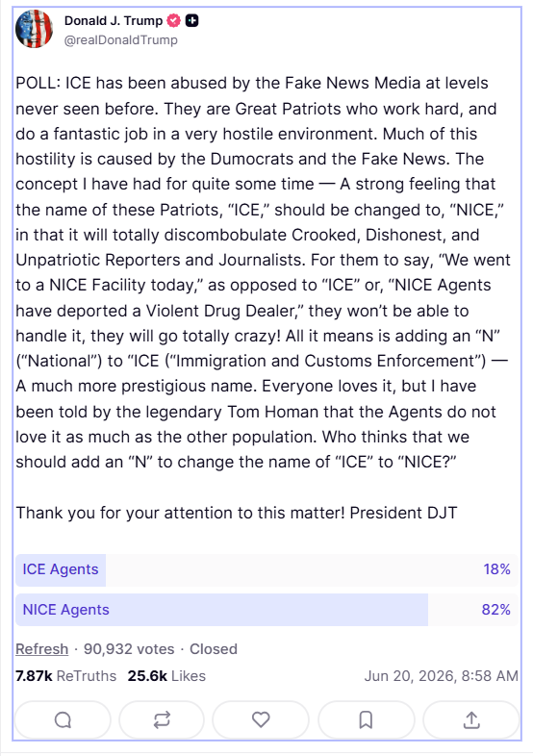Click the share upload icon
The width and height of the screenshot is (533, 756).
coord(471,720)
